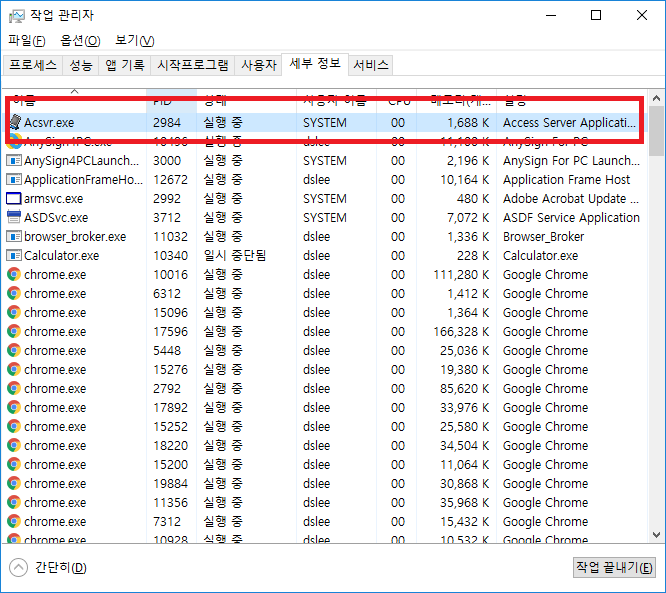Click the 작업 끝내기(E) button
The image size is (666, 593).
pos(614,568)
